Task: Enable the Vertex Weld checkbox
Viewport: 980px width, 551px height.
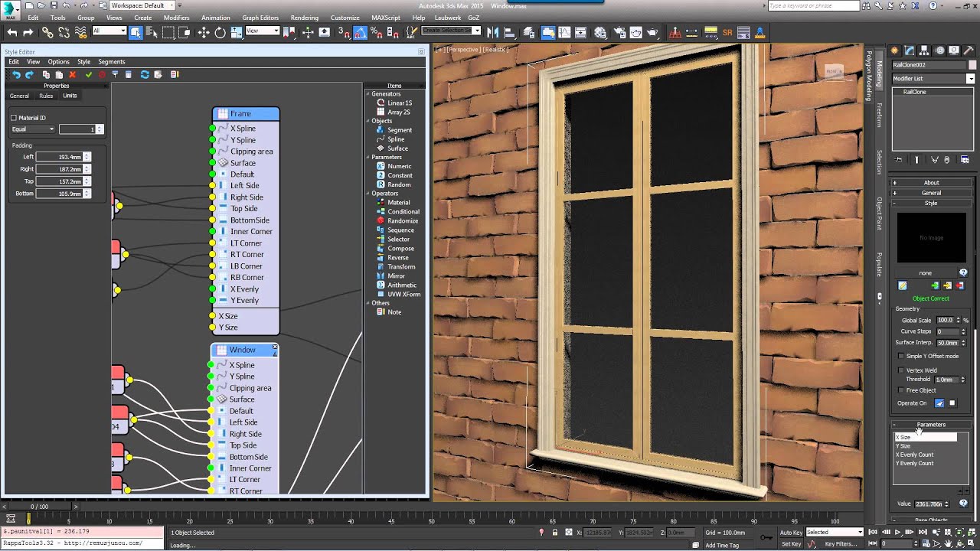Action: point(901,370)
